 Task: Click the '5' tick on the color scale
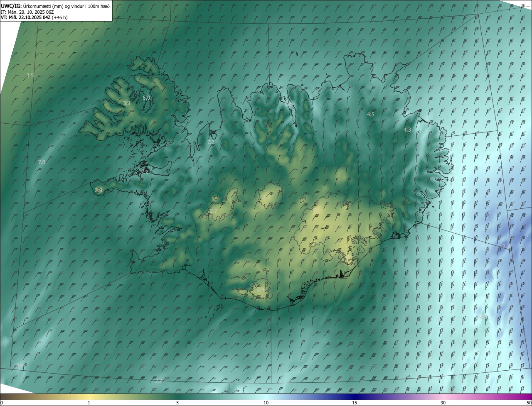coord(177,403)
